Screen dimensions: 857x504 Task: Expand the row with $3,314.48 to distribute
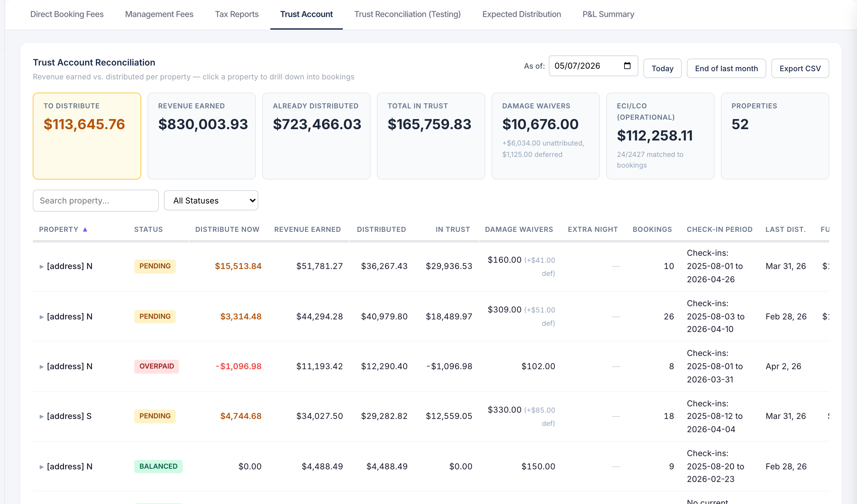pyautogui.click(x=41, y=317)
